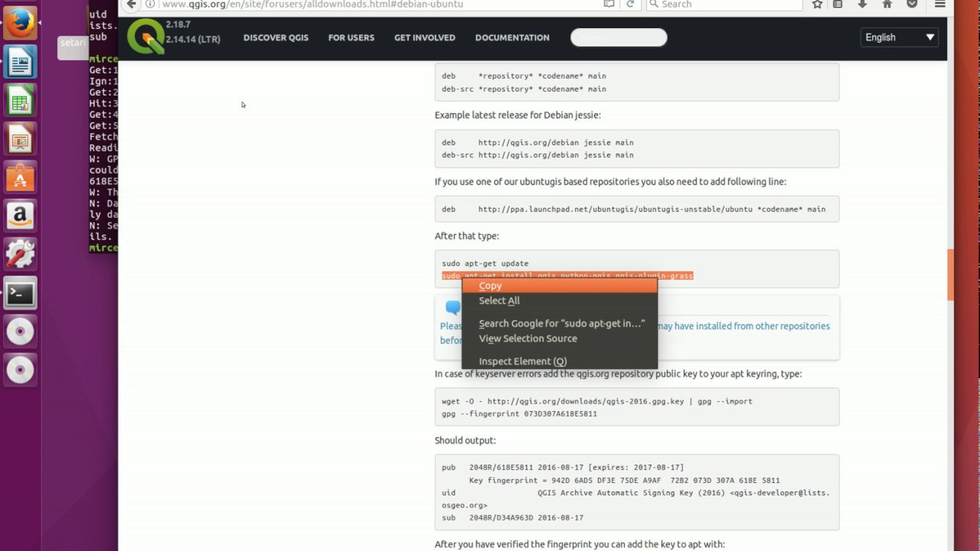Image resolution: width=980 pixels, height=551 pixels.
Task: Launch LibreOffice Calc from the dock
Action: tap(21, 102)
